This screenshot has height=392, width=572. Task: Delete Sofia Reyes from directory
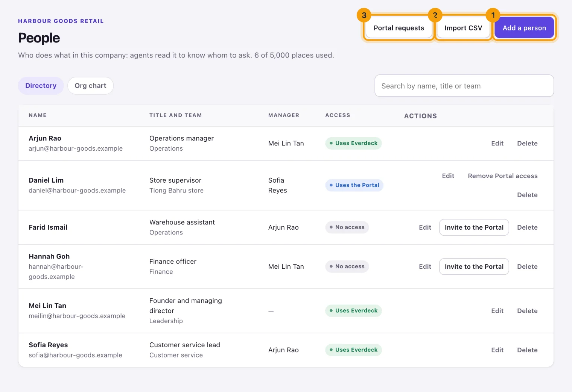tap(527, 350)
